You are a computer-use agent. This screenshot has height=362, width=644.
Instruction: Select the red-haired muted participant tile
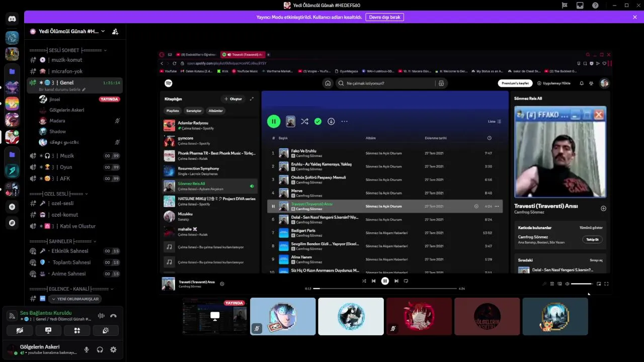pyautogui.click(x=419, y=316)
